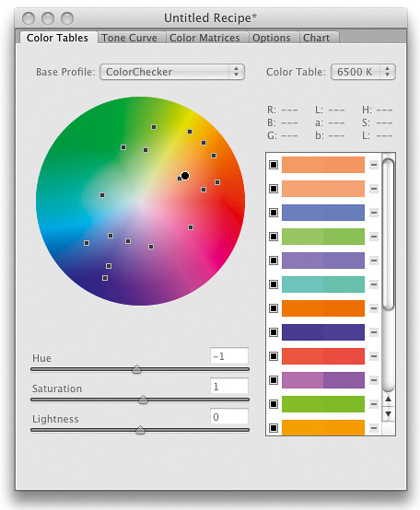Remove the first orange patch with its minus button
The height and width of the screenshot is (510, 420).
(x=374, y=165)
